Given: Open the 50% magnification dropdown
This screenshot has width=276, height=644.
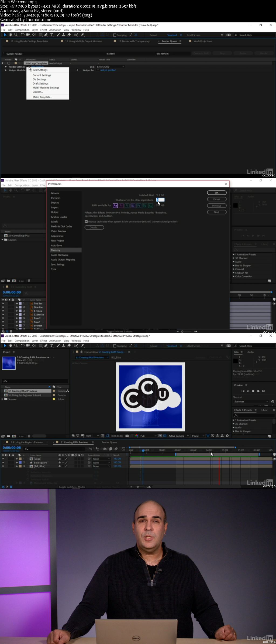Looking at the screenshot, I should pos(92,436).
